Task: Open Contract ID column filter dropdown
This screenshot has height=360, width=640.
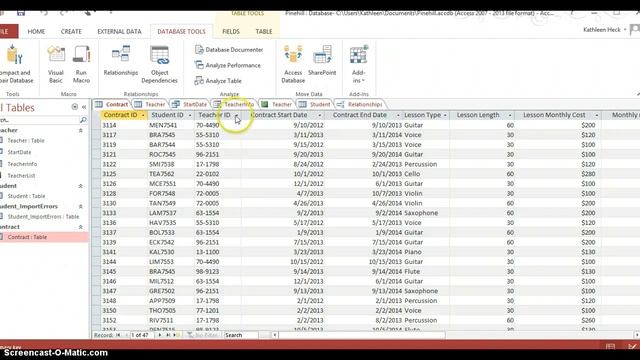Action: [143, 116]
